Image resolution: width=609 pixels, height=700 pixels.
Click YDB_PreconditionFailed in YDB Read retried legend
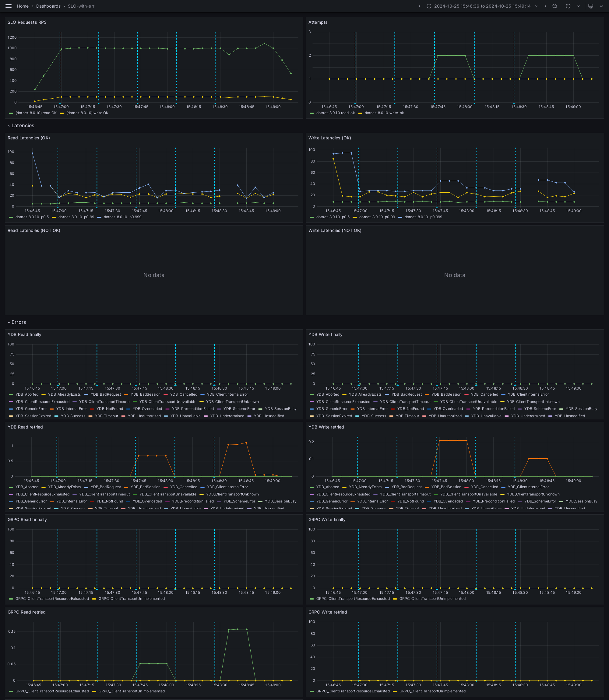coord(193,501)
